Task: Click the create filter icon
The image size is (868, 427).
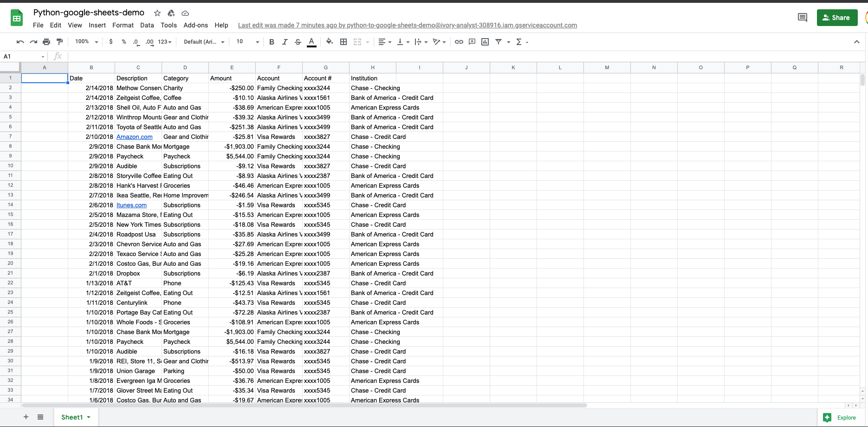Action: (x=499, y=42)
